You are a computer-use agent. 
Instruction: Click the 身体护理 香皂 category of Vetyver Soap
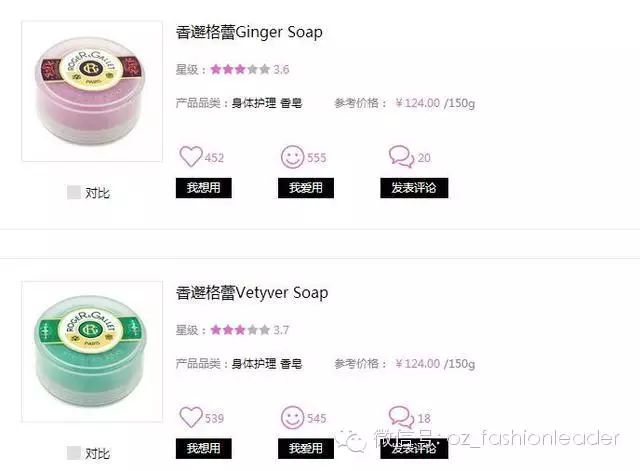pyautogui.click(x=267, y=363)
